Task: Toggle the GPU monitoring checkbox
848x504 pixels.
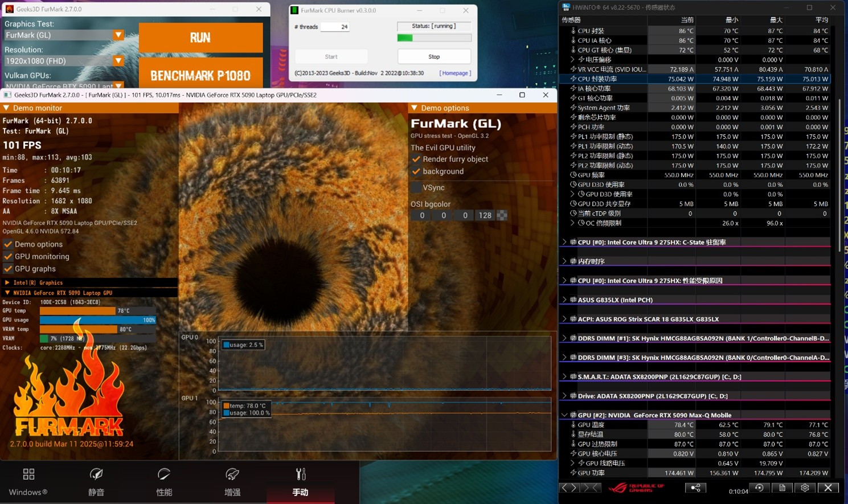Action: point(8,257)
